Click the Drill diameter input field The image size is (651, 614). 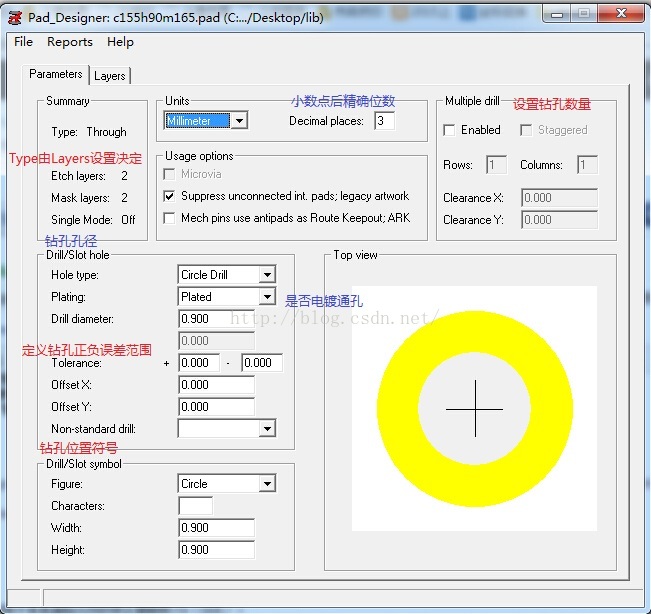coord(215,319)
